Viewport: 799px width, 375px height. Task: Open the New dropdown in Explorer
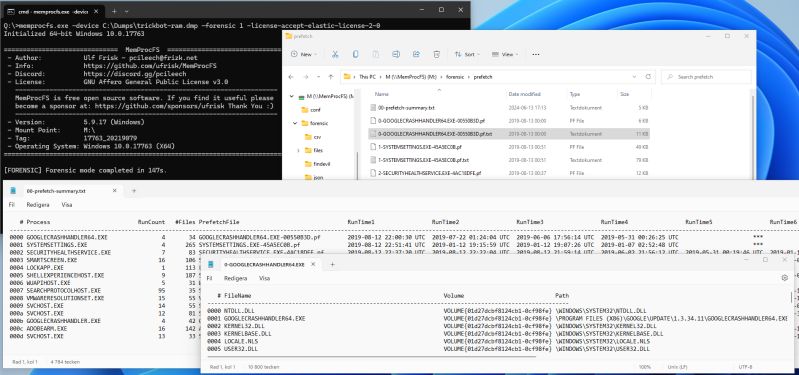(304, 55)
